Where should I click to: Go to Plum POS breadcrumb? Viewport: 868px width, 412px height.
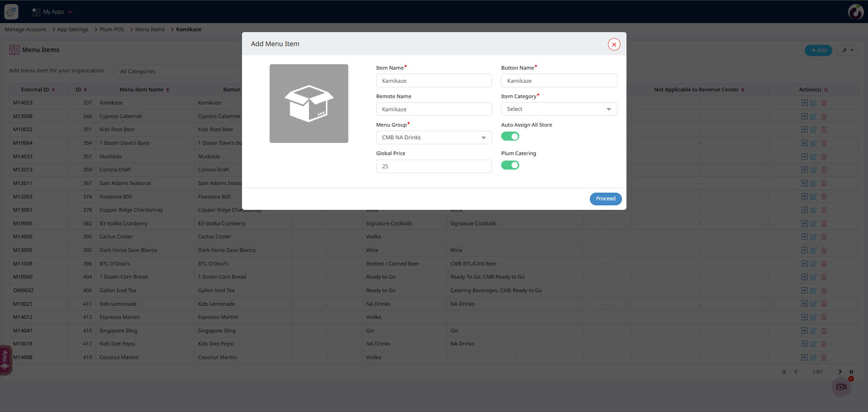click(x=112, y=29)
